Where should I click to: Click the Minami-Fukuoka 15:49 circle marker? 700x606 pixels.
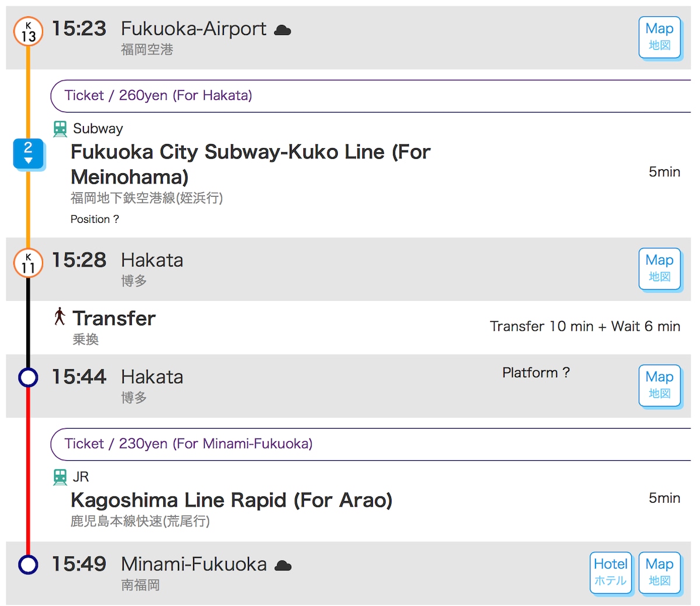[28, 565]
